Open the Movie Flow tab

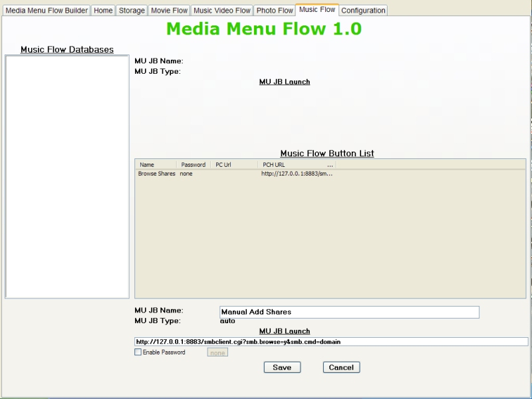tap(169, 11)
